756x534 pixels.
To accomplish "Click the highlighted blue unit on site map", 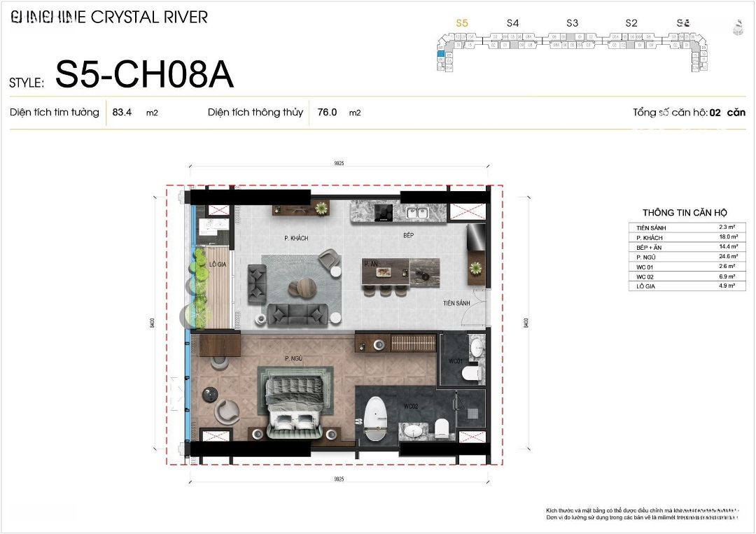I will [440, 53].
